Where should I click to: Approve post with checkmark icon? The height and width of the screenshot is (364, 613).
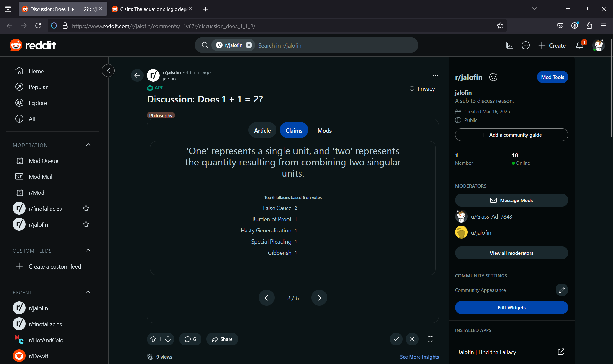[396, 339]
